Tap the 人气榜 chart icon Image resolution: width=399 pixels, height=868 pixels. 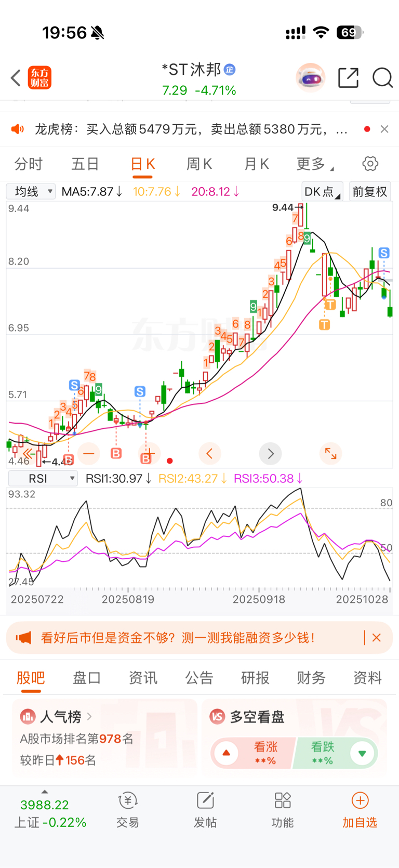(x=28, y=717)
